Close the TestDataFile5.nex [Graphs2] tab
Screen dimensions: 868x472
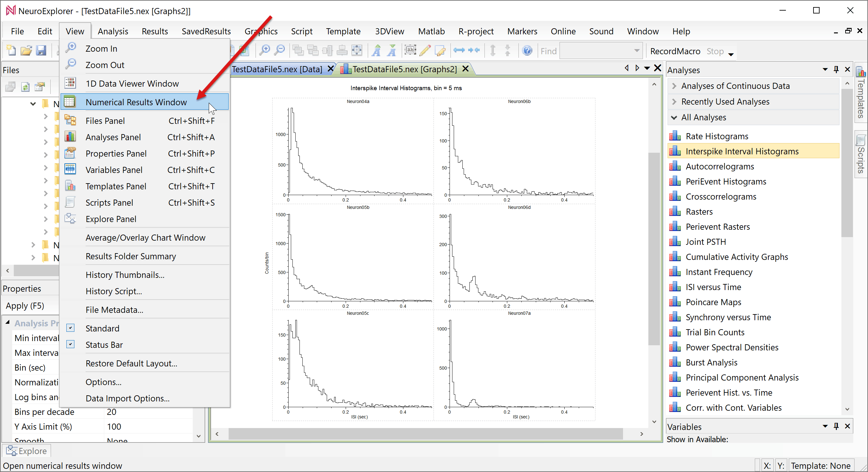point(465,69)
